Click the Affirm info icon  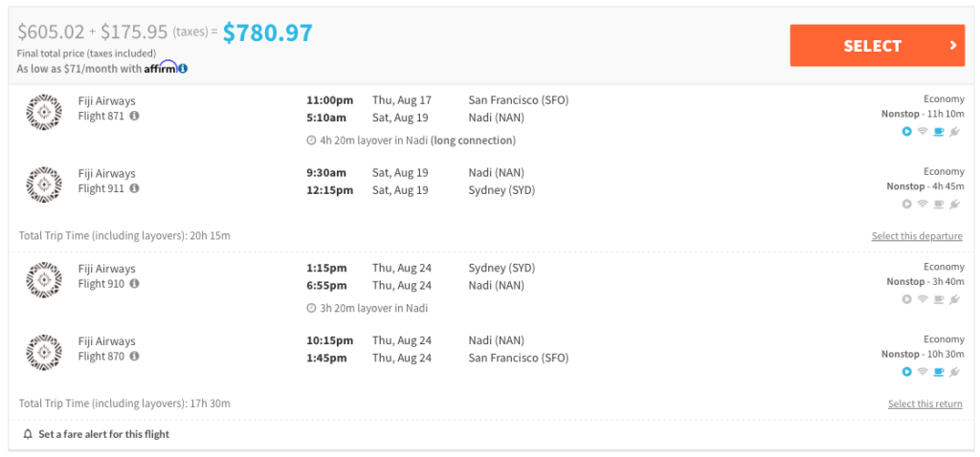(183, 69)
